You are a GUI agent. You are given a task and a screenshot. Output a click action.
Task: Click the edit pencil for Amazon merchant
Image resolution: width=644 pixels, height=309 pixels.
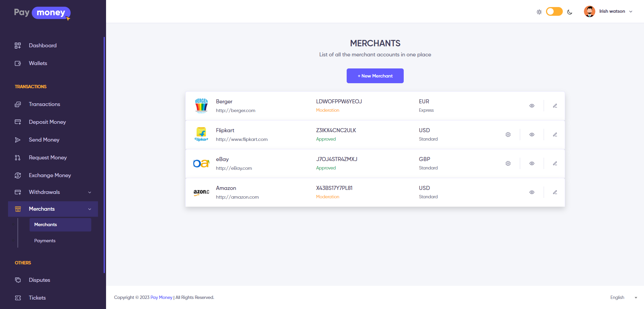coord(555,192)
